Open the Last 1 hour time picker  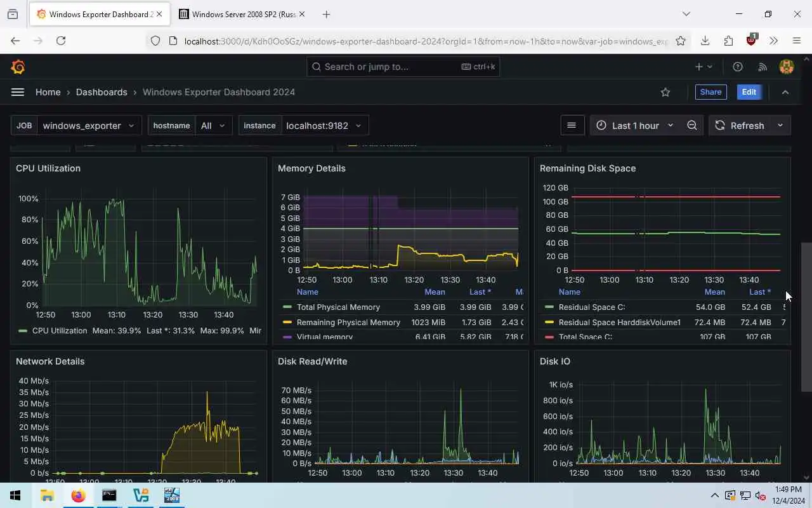[x=635, y=125]
